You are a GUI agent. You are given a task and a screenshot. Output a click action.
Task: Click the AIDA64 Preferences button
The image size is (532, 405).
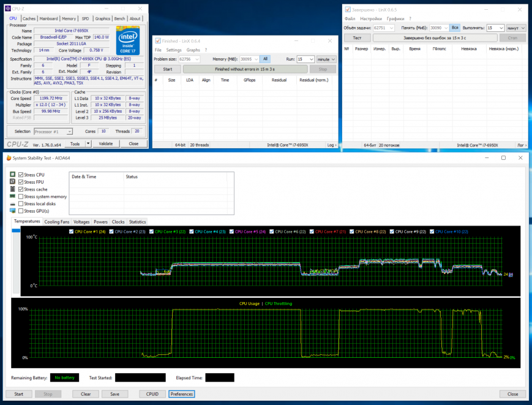pyautogui.click(x=182, y=394)
